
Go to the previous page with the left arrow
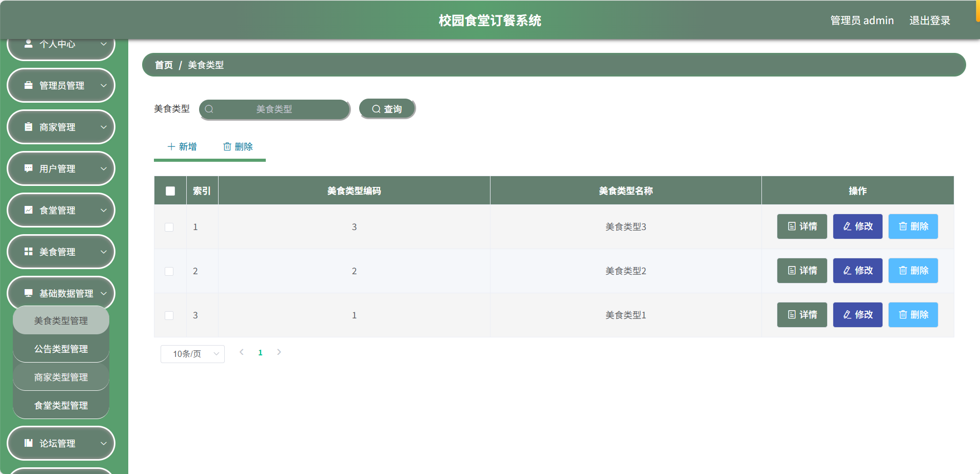pos(242,352)
